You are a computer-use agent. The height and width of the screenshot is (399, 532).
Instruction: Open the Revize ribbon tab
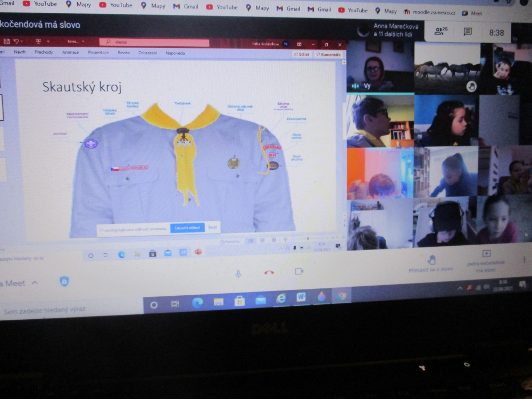[124, 53]
